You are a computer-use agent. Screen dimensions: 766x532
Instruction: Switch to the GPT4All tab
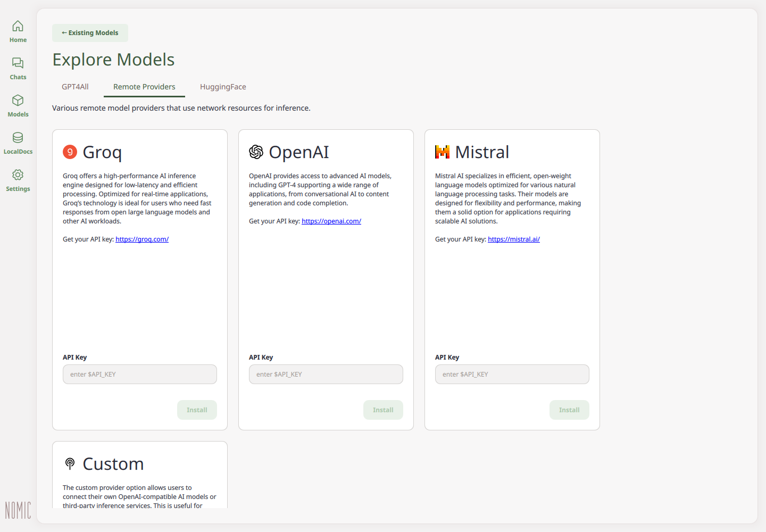point(75,87)
